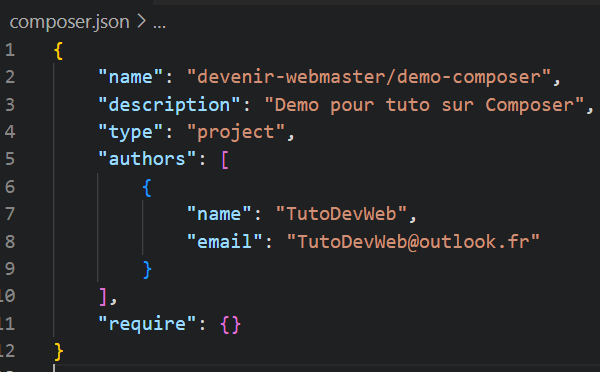Click the "description" key
The width and height of the screenshot is (600, 372).
(170, 105)
